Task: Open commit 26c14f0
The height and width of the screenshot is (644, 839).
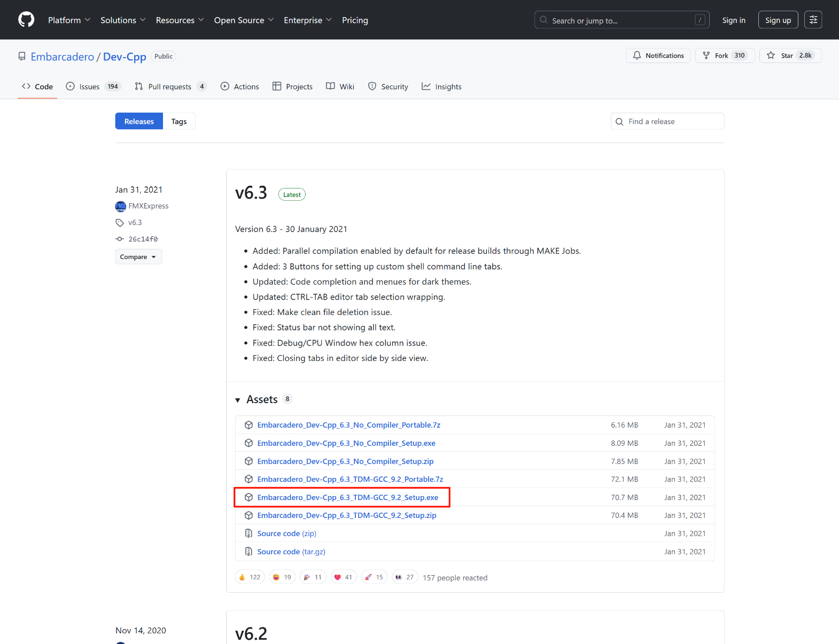Action: click(x=143, y=239)
